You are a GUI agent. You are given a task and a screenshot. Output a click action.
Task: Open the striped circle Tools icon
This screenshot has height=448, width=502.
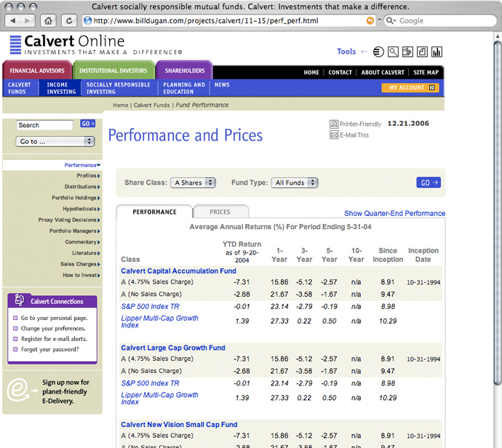click(x=378, y=52)
